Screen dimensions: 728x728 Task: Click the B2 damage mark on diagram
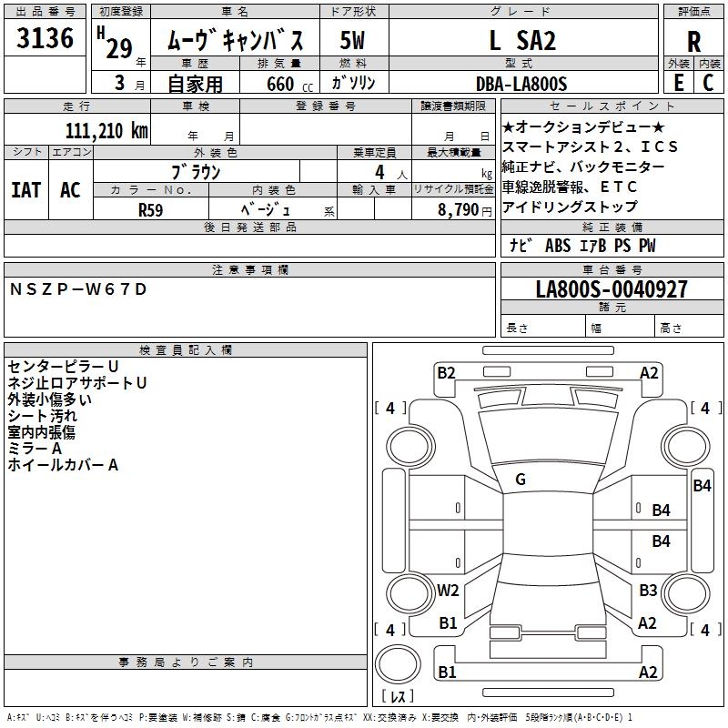[446, 372]
